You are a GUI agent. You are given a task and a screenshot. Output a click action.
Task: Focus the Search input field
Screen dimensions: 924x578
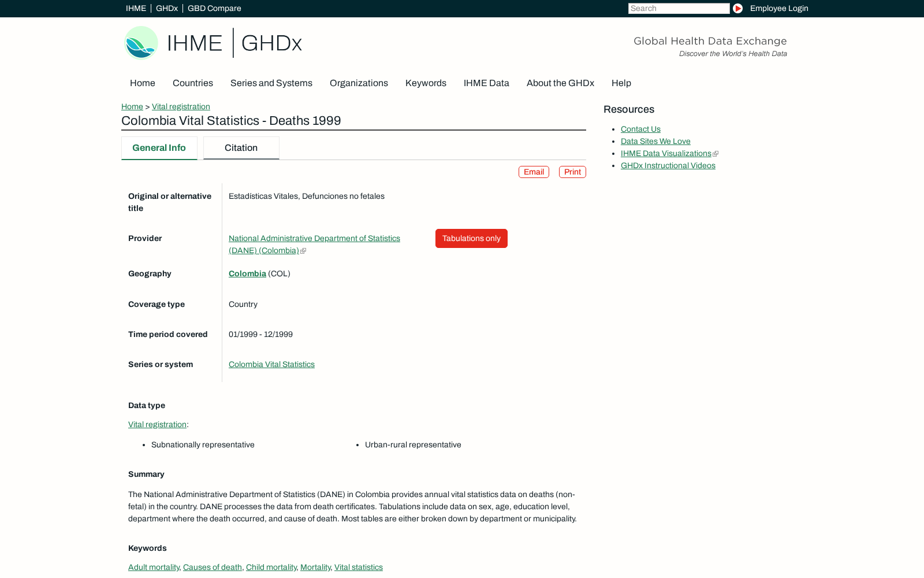click(x=679, y=8)
